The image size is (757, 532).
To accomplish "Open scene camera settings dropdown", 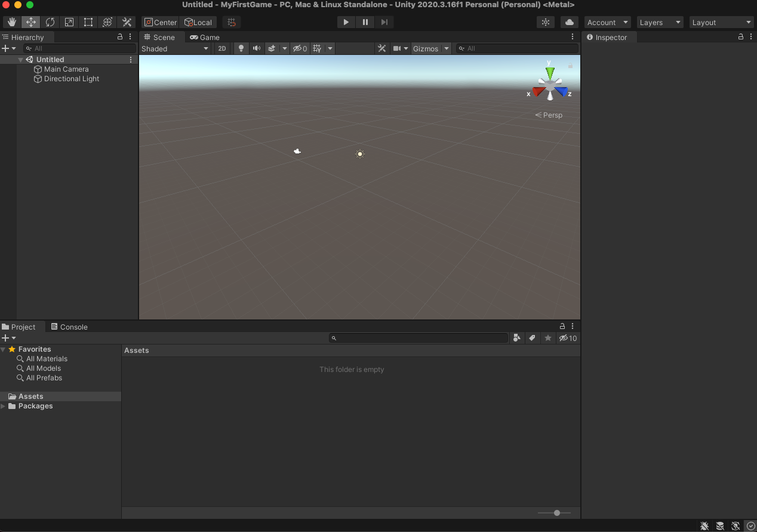I will 401,48.
